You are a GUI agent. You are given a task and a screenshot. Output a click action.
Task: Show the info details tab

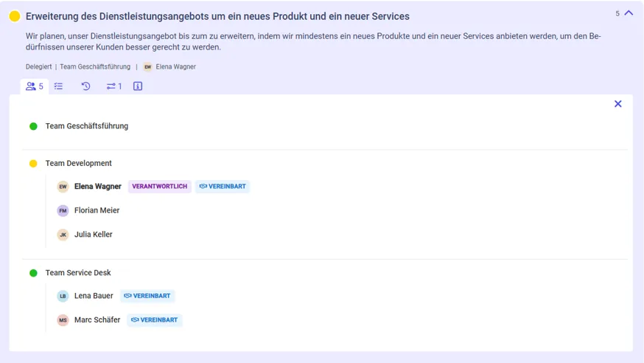point(138,86)
